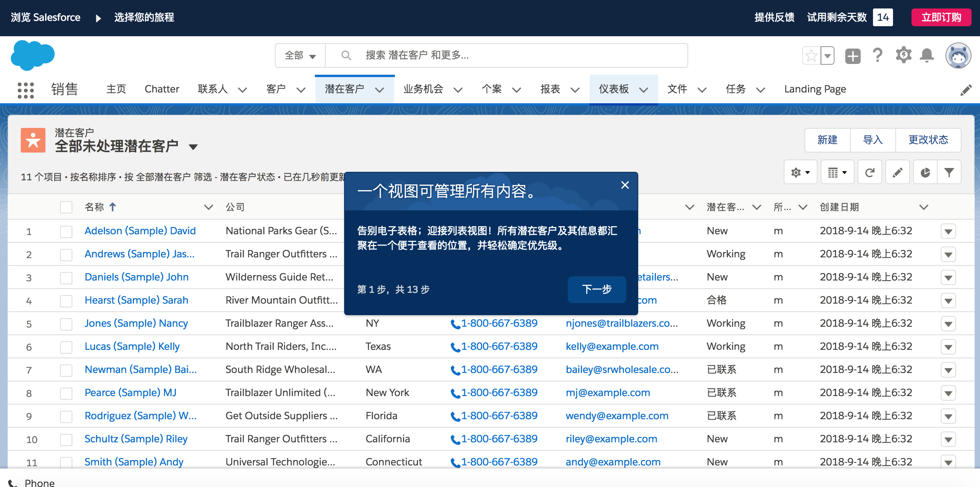This screenshot has height=487, width=980.
Task: Show the filters funnel icon
Action: pyautogui.click(x=949, y=172)
